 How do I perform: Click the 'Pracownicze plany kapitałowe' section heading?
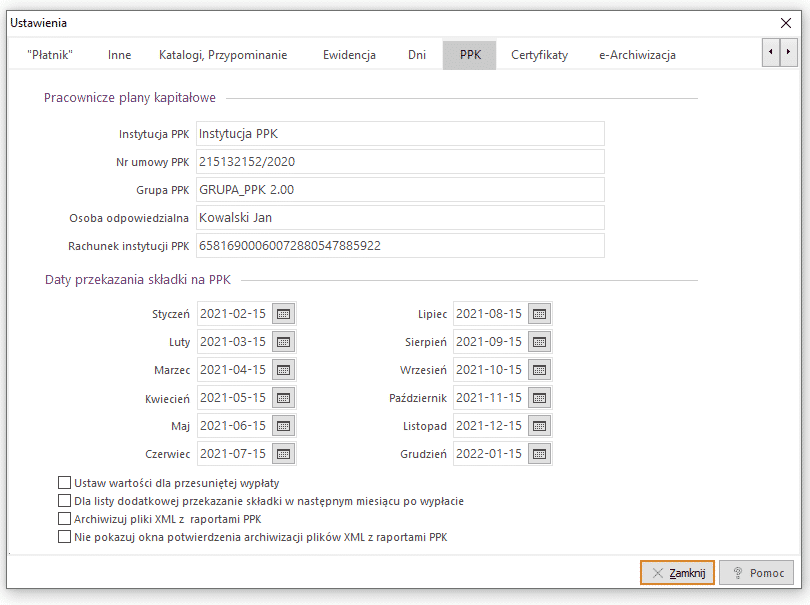pos(130,98)
